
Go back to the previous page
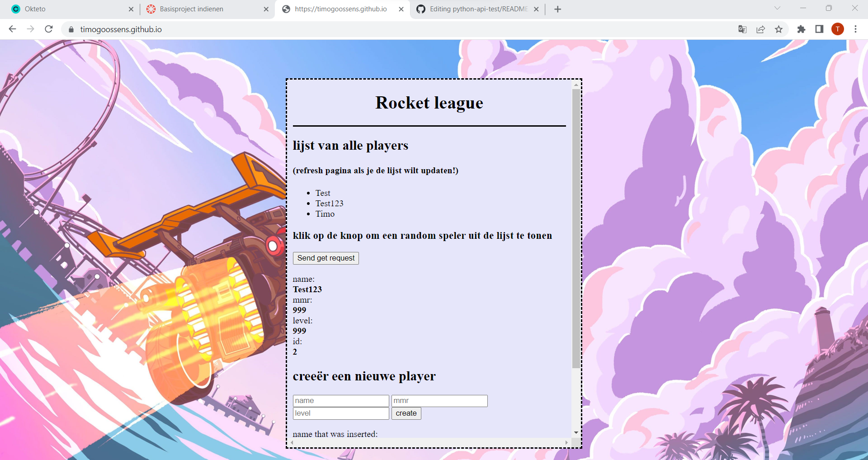tap(12, 29)
